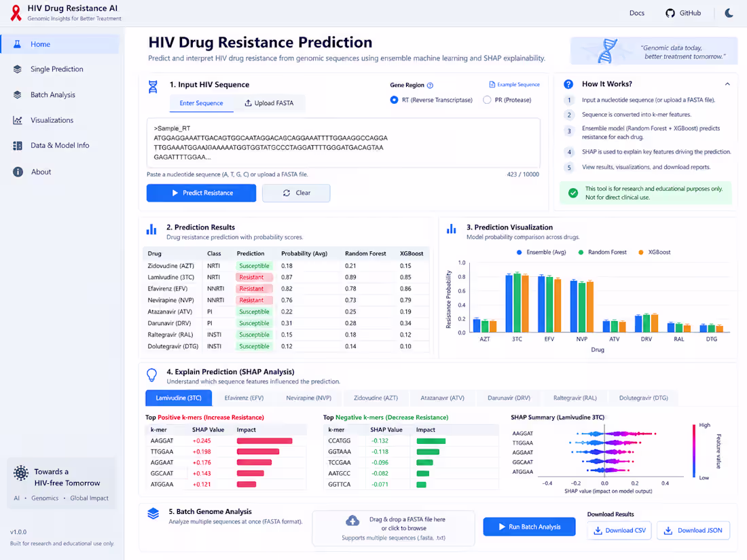
Task: Toggle Ensemble (Avg) legend series
Action: [x=541, y=253]
